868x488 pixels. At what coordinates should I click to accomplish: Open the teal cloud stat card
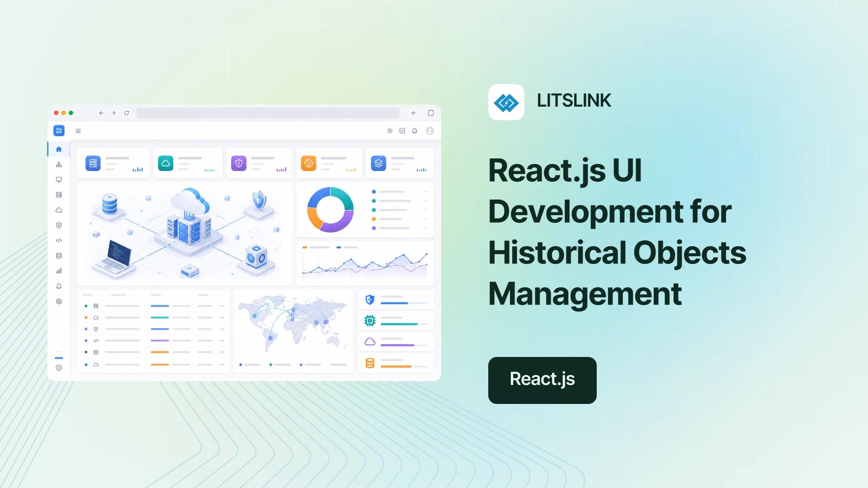pos(188,163)
